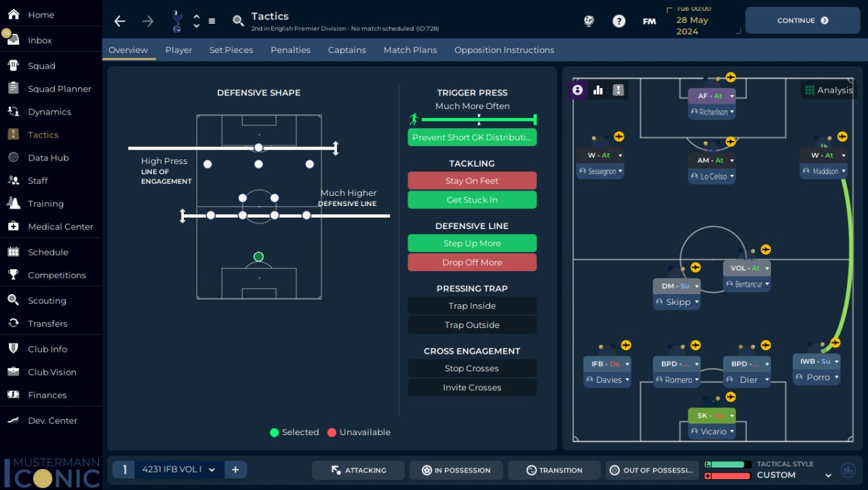This screenshot has width=868, height=490.
Task: Click the tactic familiarity icon at bottom right
Action: 848,470
